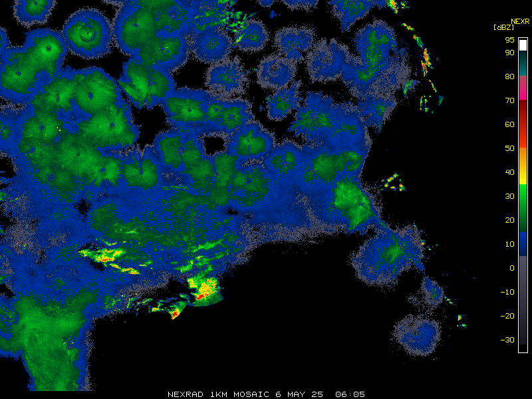Click the -20 dBZ scale value
The width and height of the screenshot is (532, 399).
click(x=507, y=316)
